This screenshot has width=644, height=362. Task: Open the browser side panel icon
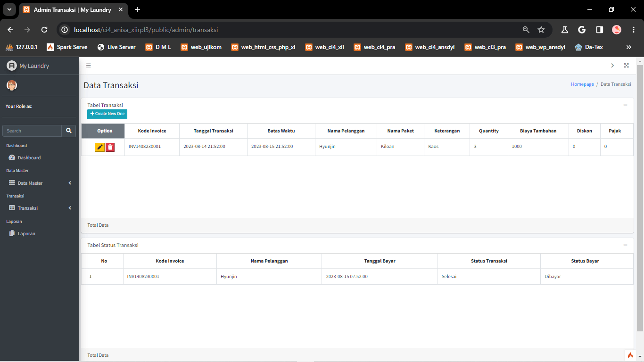599,30
